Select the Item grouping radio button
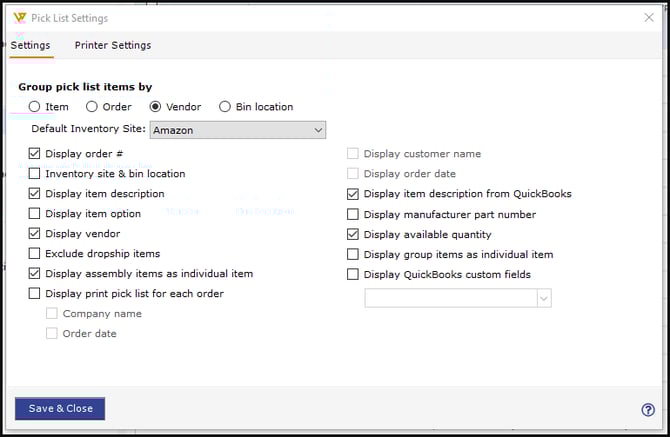Viewport: 670px width, 437px height. point(35,107)
